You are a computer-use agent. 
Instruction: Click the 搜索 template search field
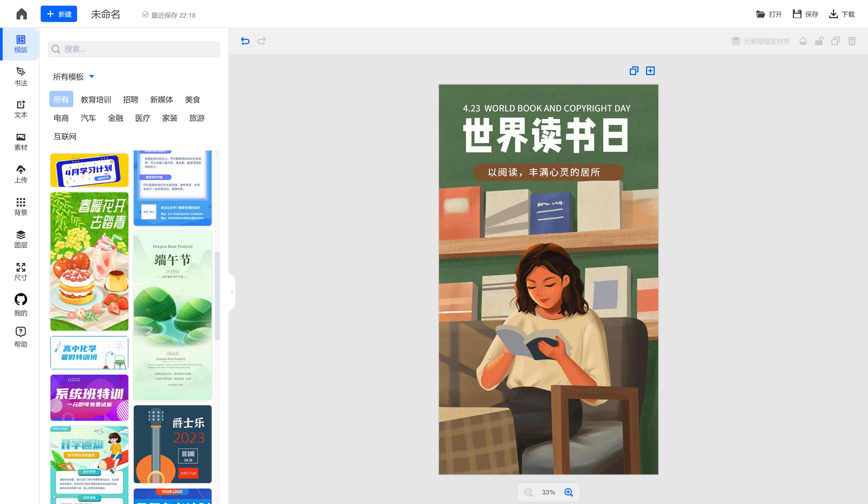(x=134, y=49)
